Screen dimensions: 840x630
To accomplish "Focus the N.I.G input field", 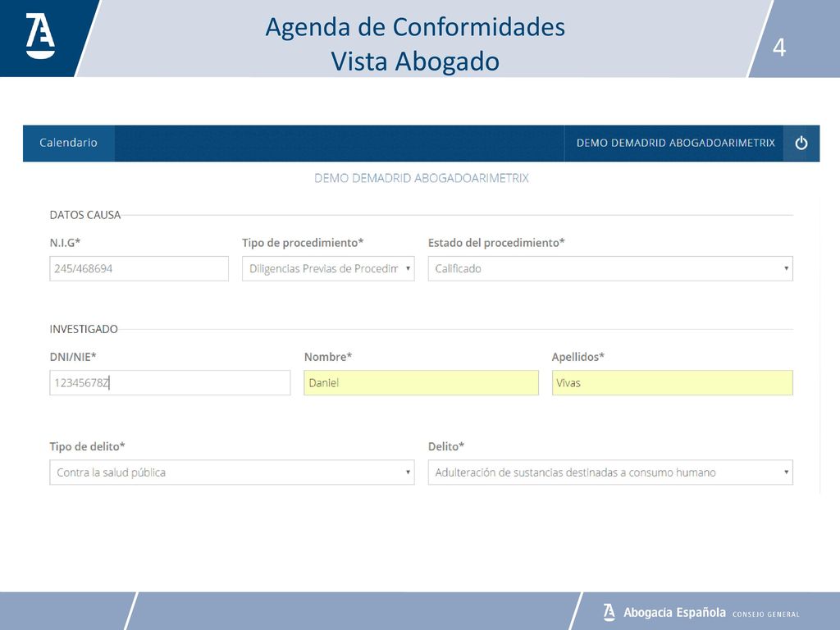I will click(139, 268).
